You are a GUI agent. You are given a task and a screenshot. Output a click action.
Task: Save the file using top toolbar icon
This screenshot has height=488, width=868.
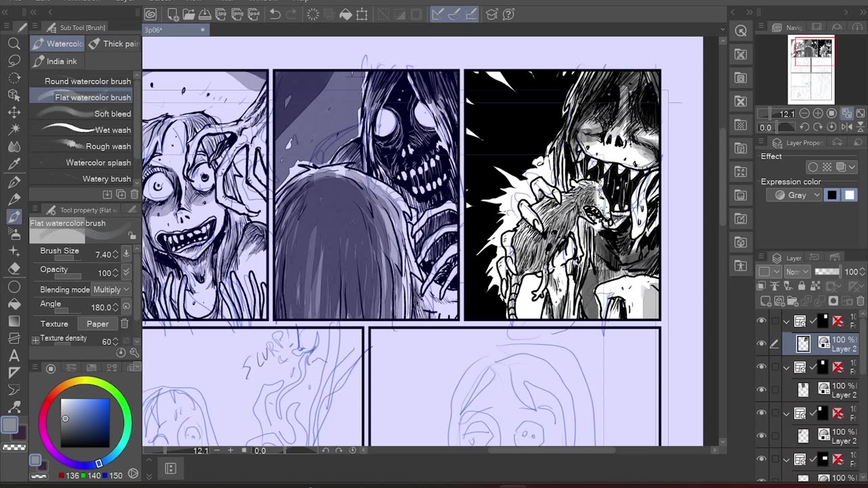coord(205,14)
